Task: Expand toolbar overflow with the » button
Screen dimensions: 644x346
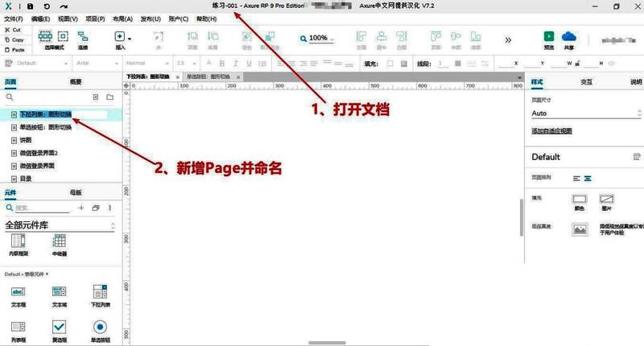Action: (508, 39)
